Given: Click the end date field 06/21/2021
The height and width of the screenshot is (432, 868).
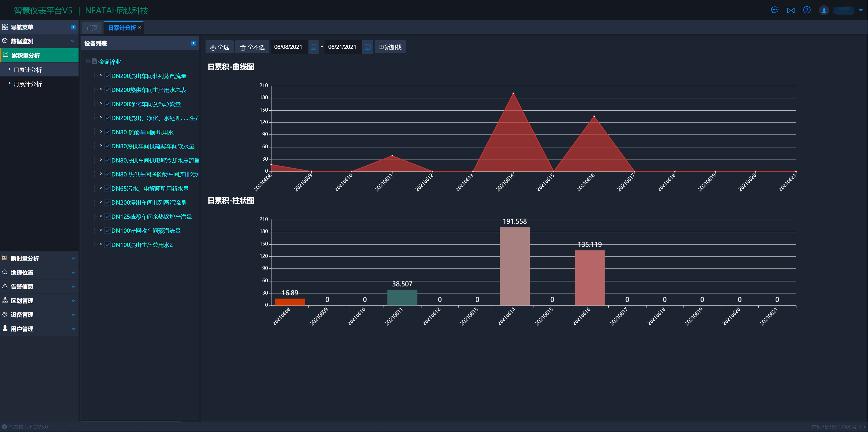Looking at the screenshot, I should click(343, 47).
